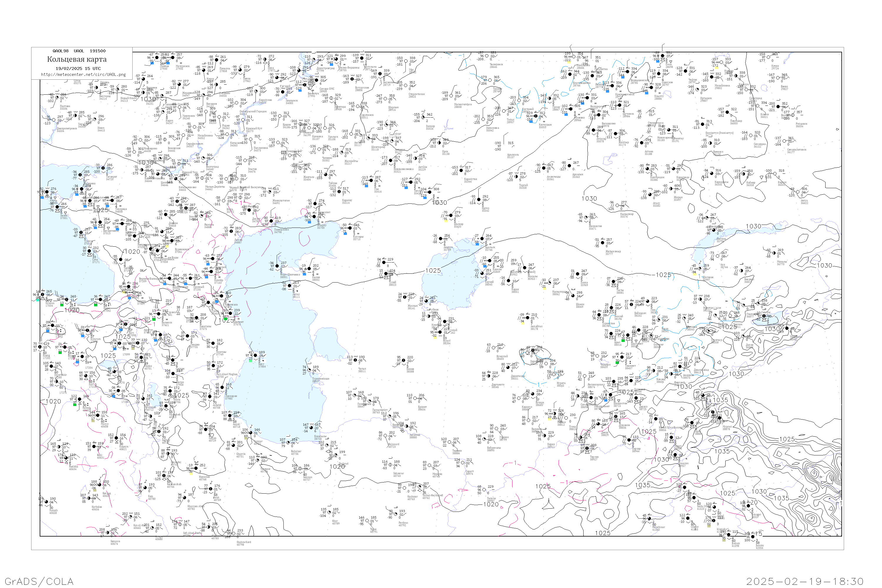Click the Аральск 35746 station label
The height and width of the screenshot is (588, 882).
pyautogui.click(x=490, y=248)
